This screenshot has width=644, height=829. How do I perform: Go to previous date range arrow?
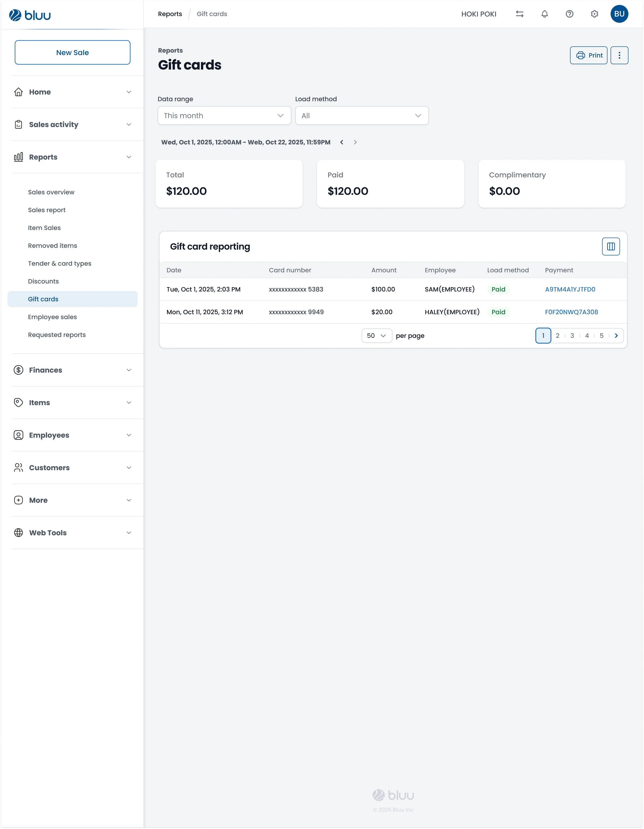(x=342, y=142)
